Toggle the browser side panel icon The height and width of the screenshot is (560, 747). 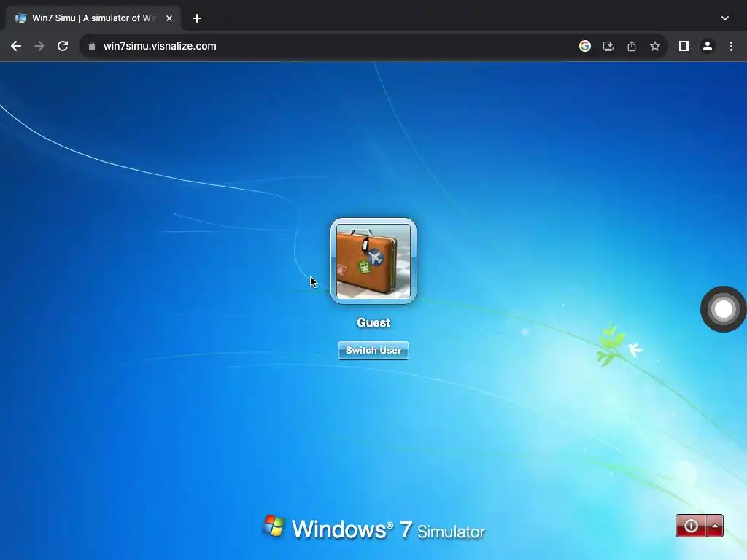[x=684, y=46]
